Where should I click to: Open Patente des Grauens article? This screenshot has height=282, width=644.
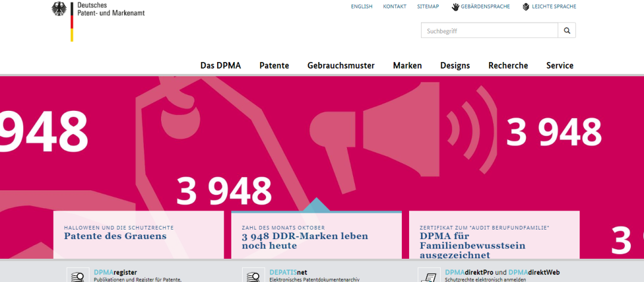coord(115,237)
